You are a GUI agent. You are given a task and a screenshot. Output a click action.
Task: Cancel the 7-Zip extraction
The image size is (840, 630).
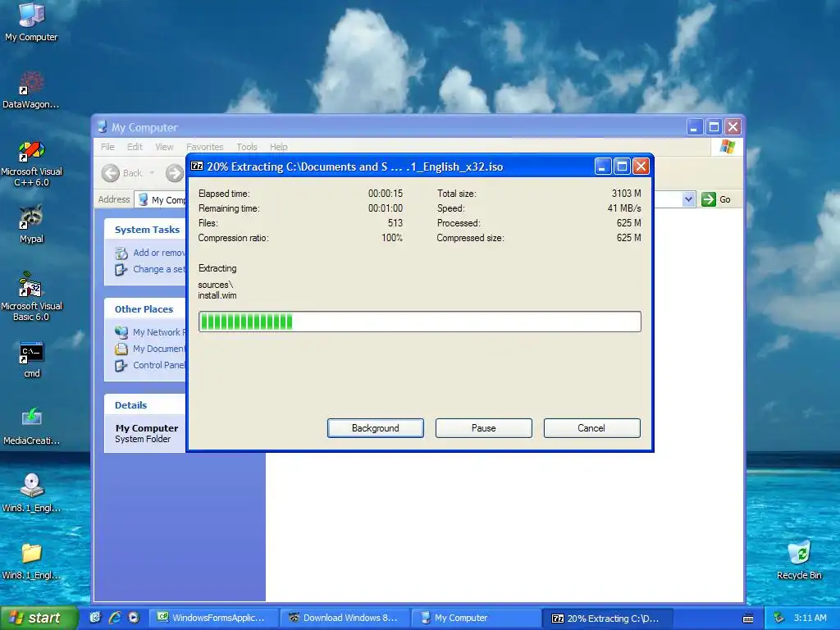(592, 428)
